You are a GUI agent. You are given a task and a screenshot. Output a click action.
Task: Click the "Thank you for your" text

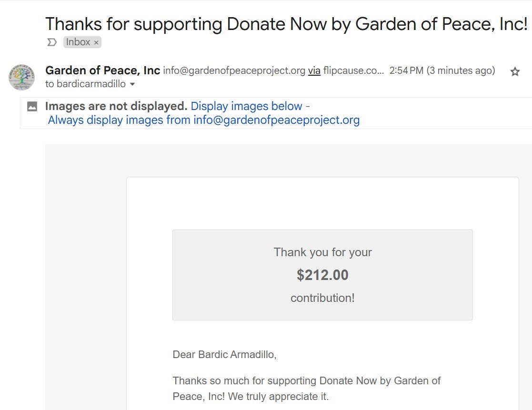coord(322,252)
